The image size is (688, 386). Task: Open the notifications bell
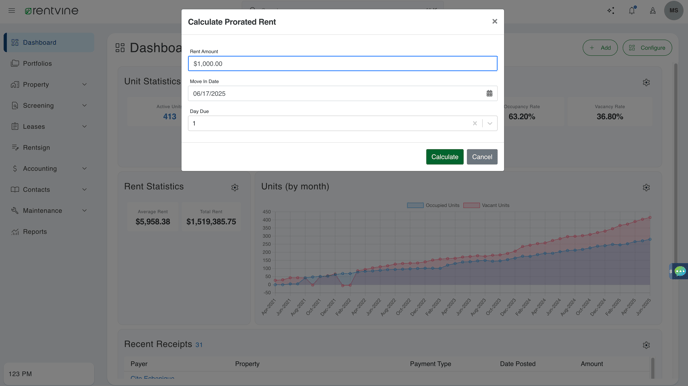632,11
